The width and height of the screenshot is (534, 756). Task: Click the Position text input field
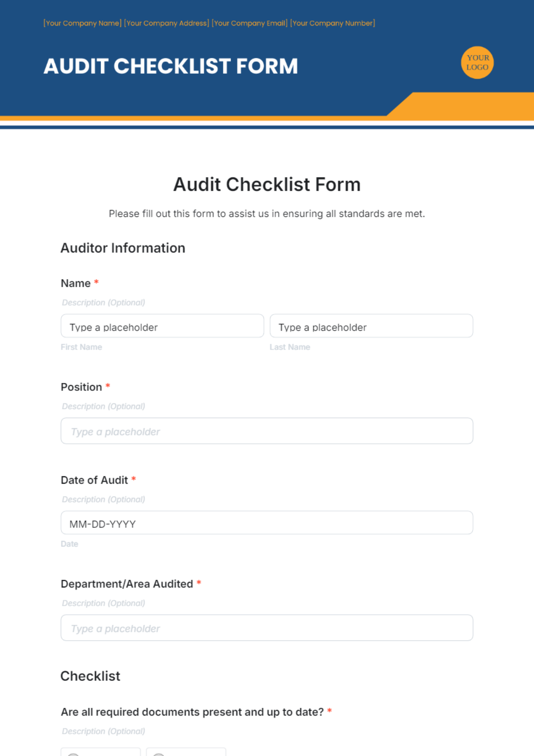click(x=267, y=430)
